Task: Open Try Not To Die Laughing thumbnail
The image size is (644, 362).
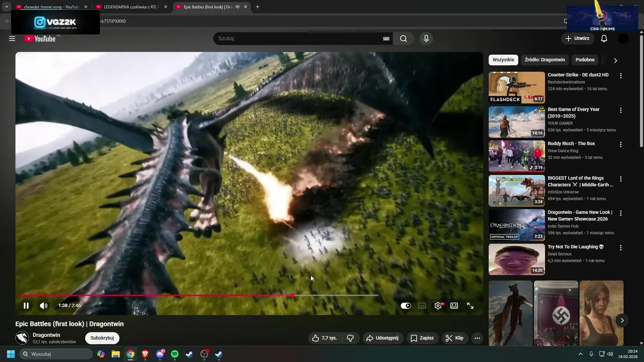Action: coord(517,259)
